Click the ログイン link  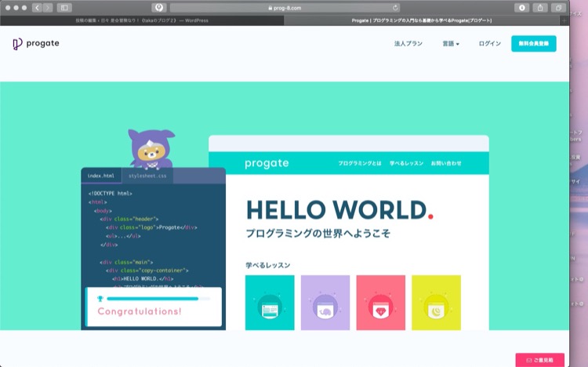tap(489, 44)
